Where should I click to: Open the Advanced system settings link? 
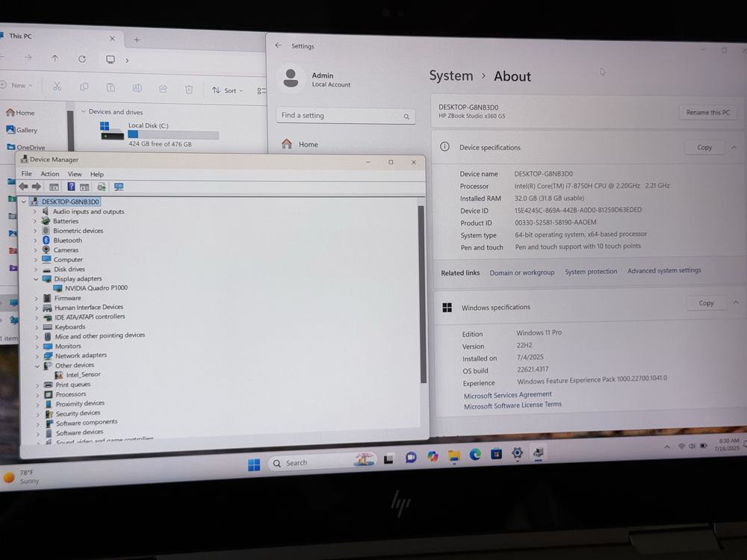664,270
